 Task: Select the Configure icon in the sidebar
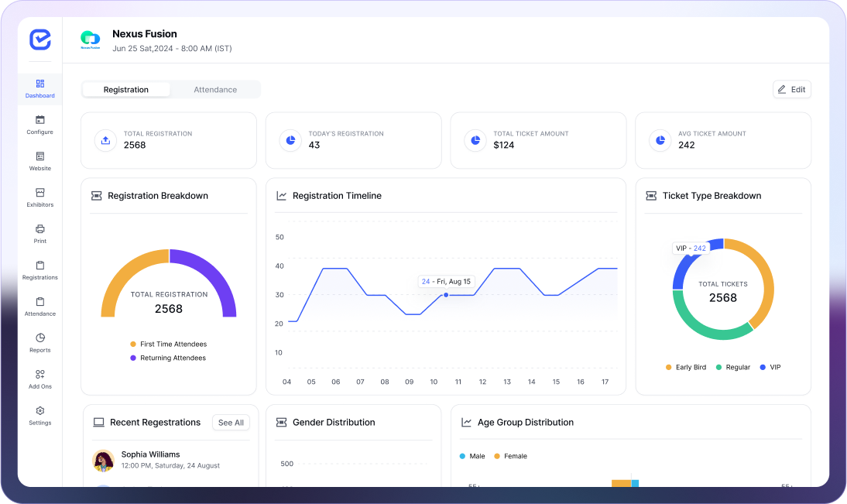[x=39, y=122]
